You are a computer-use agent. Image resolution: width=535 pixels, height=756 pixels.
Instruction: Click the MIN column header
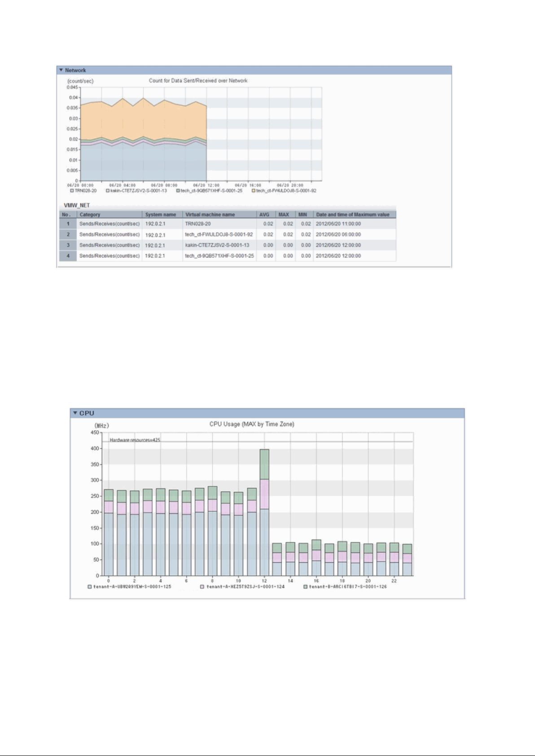(x=304, y=214)
